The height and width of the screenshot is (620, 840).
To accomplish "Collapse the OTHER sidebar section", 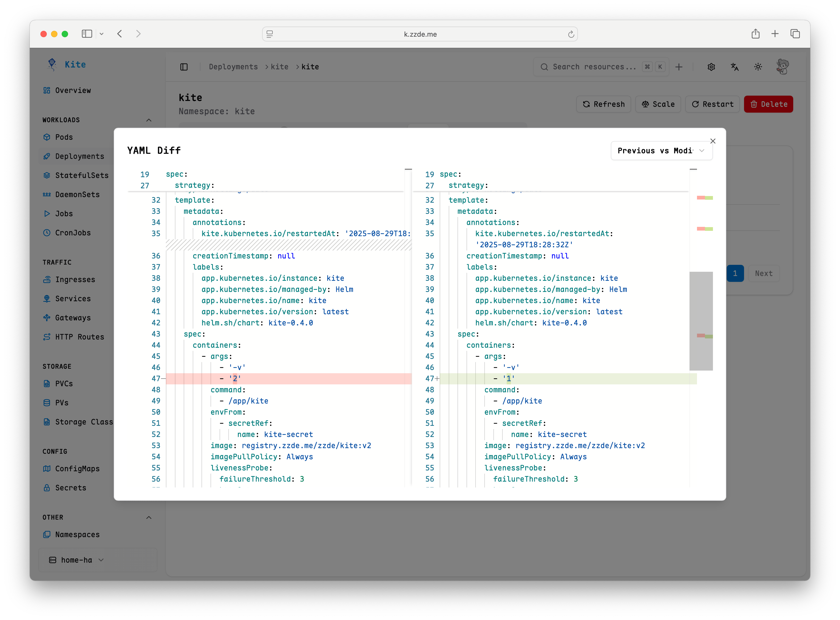I will (x=149, y=517).
